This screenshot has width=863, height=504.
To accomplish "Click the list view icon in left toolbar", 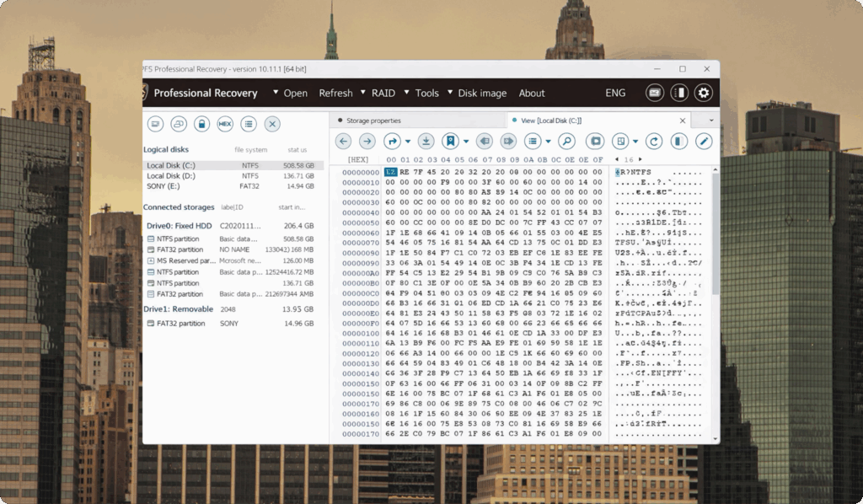I will pos(249,124).
